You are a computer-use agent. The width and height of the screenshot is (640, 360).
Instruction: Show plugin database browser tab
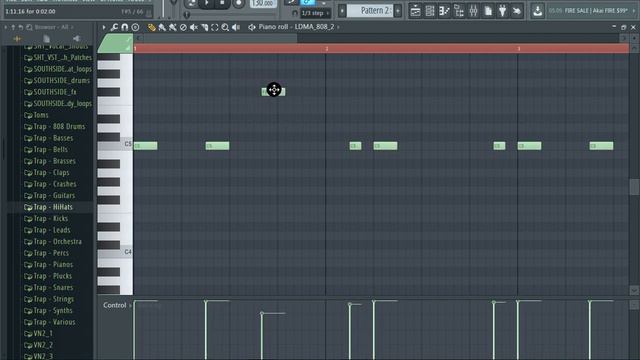76,39
